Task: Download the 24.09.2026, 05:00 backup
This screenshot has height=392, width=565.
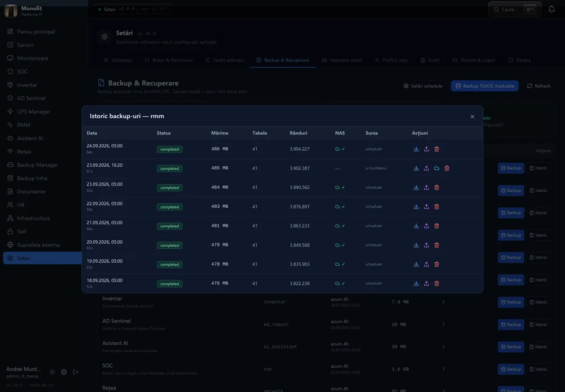Action: pos(416,149)
